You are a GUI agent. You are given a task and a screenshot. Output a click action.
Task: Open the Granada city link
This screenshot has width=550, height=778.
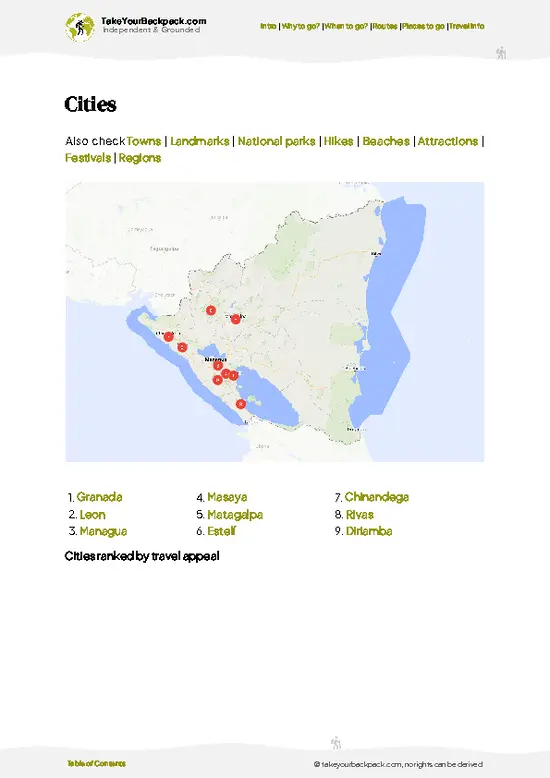click(x=99, y=497)
